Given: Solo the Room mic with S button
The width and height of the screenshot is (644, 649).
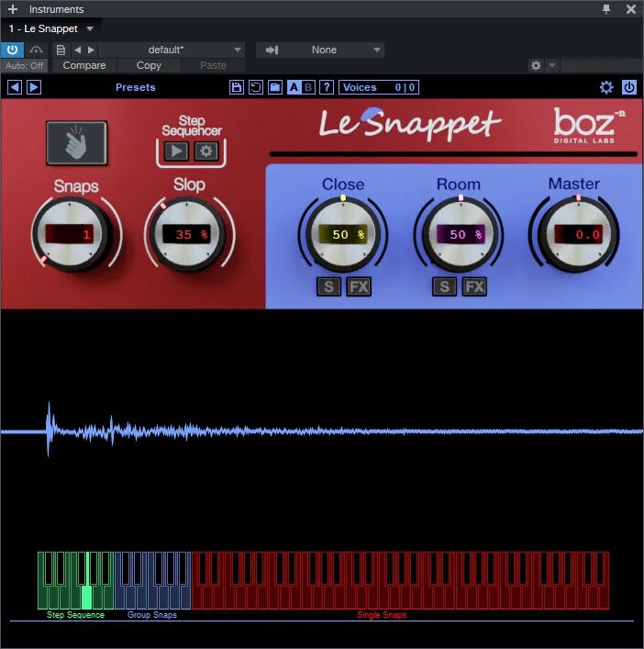Looking at the screenshot, I should [445, 286].
